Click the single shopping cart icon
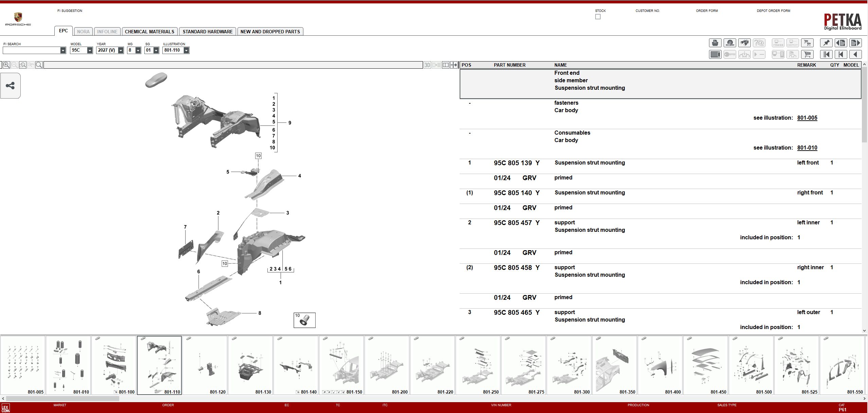The width and height of the screenshot is (868, 413). point(808,54)
